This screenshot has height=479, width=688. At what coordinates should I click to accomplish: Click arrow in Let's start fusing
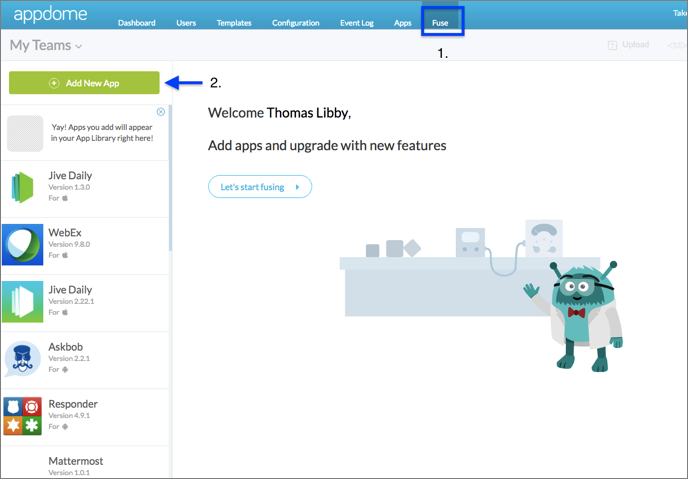click(x=297, y=187)
